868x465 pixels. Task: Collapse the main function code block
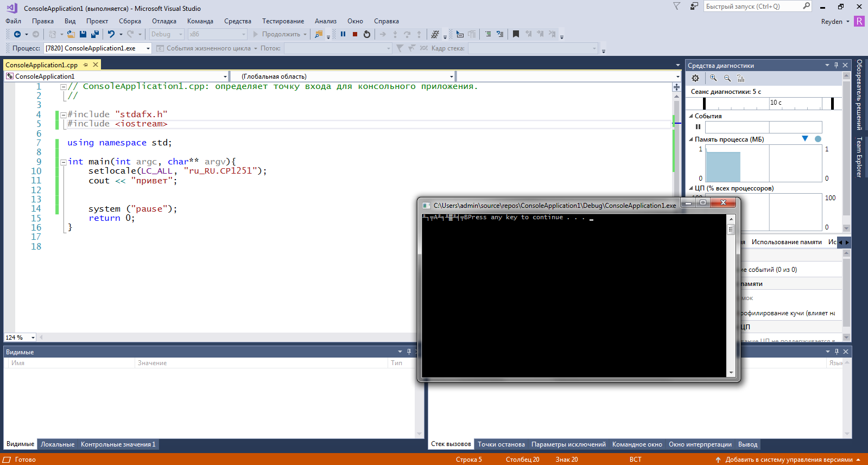64,162
